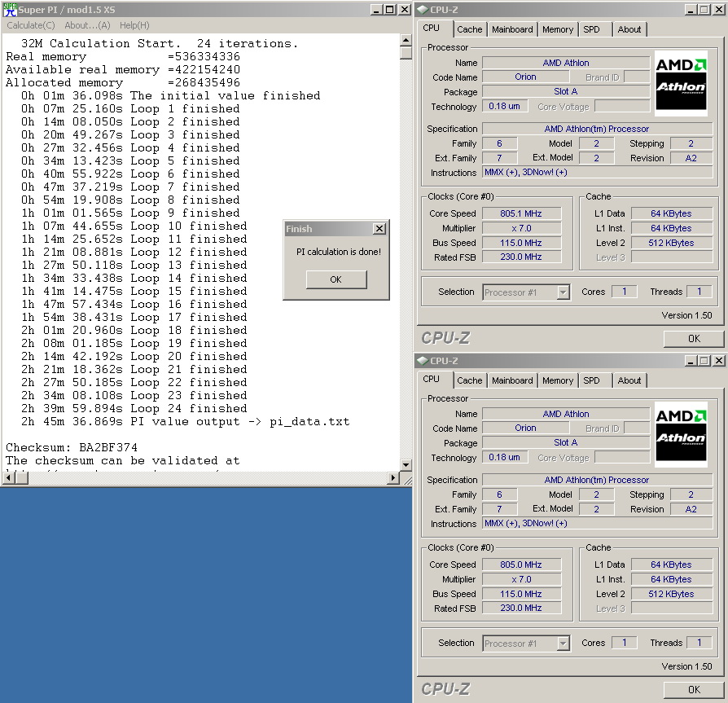The image size is (728, 703).
Task: Click Super PI vertical scrollbar thumb
Action: tap(406, 52)
